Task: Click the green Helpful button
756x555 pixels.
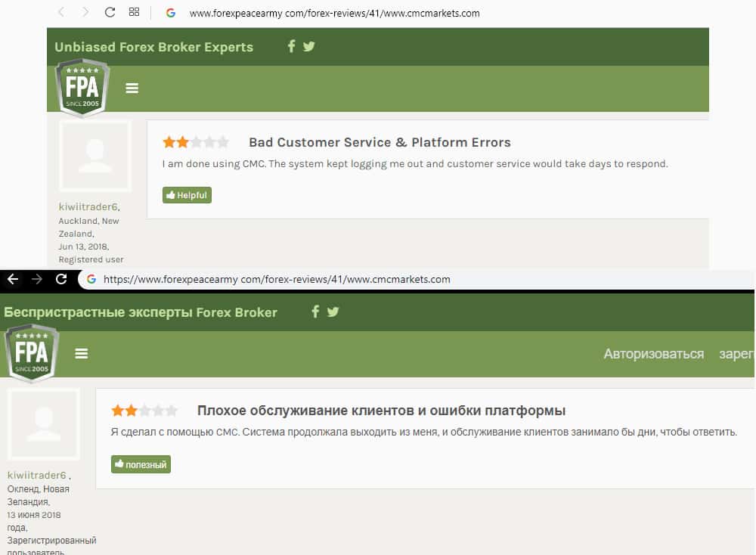Action: [187, 195]
